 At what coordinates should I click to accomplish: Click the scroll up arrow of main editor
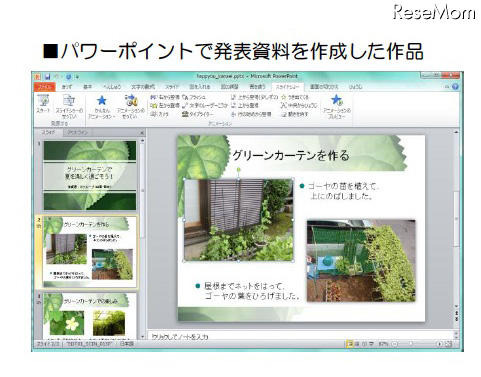point(456,132)
